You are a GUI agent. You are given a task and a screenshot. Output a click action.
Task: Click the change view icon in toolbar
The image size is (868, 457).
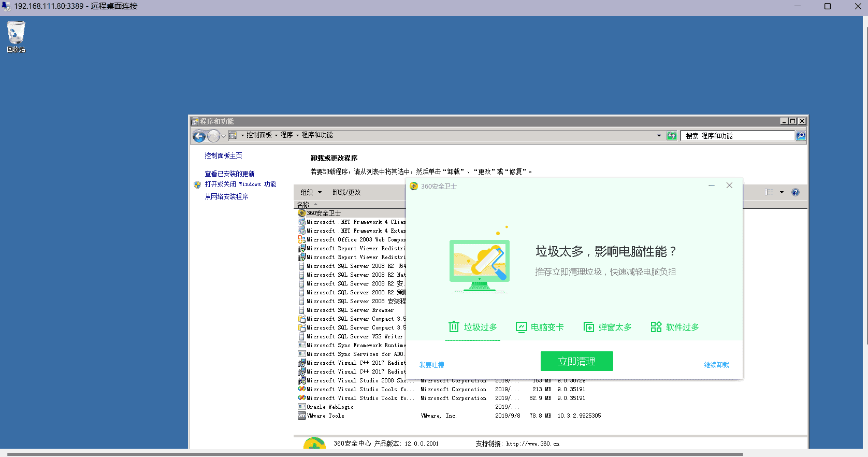point(769,192)
